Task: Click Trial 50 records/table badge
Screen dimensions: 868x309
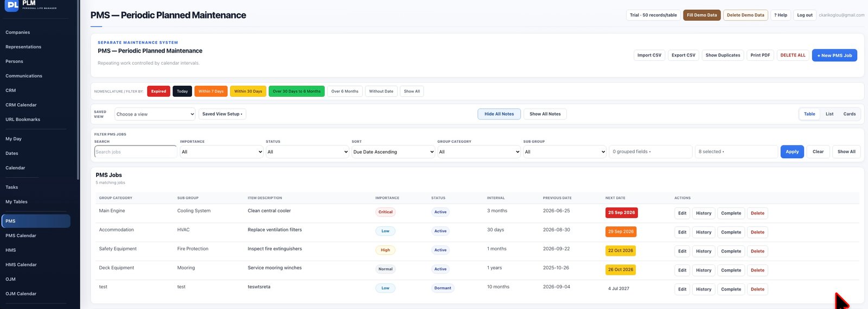Action: coord(653,15)
